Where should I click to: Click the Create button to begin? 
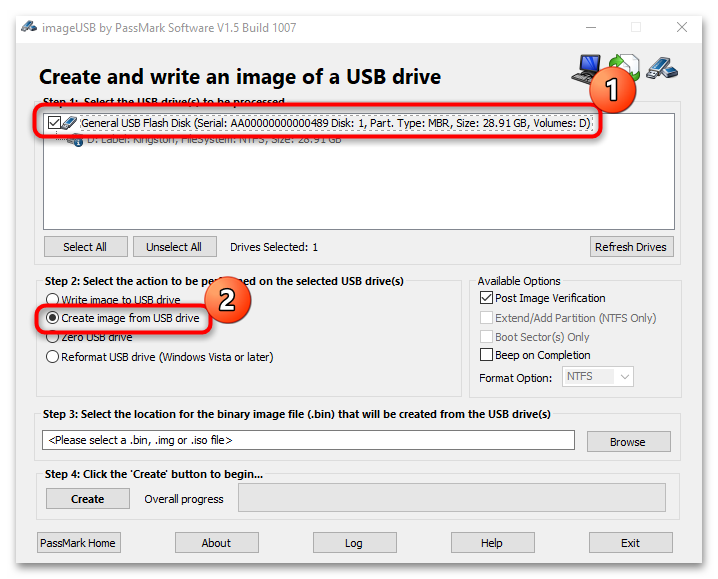[x=87, y=498]
